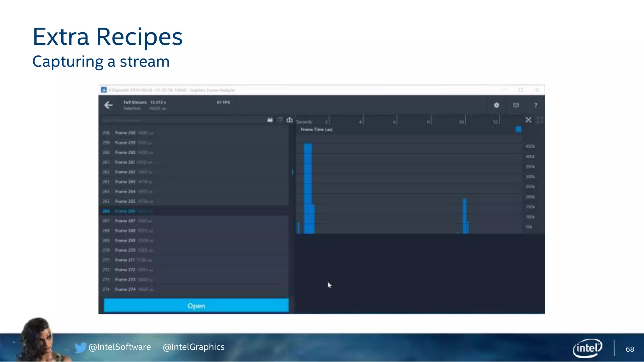The width and height of the screenshot is (644, 362).
Task: Select Frame 270 in the list
Action: tap(194, 250)
